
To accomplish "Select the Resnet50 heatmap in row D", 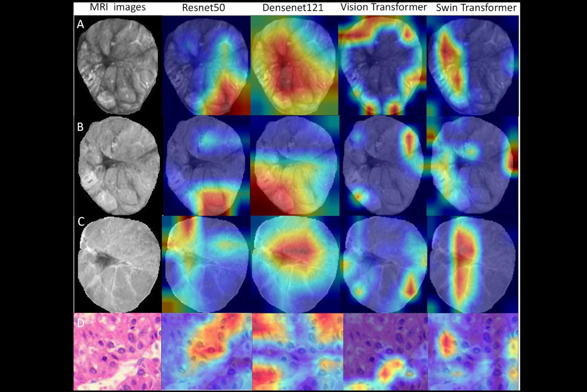I will point(206,352).
